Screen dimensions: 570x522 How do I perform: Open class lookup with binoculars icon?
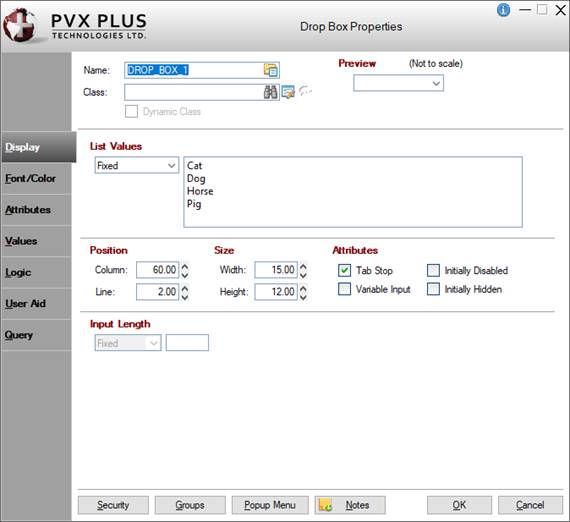tap(270, 92)
